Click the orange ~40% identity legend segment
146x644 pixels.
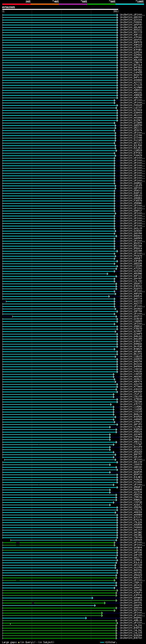pyautogui.click(x=45, y=4)
